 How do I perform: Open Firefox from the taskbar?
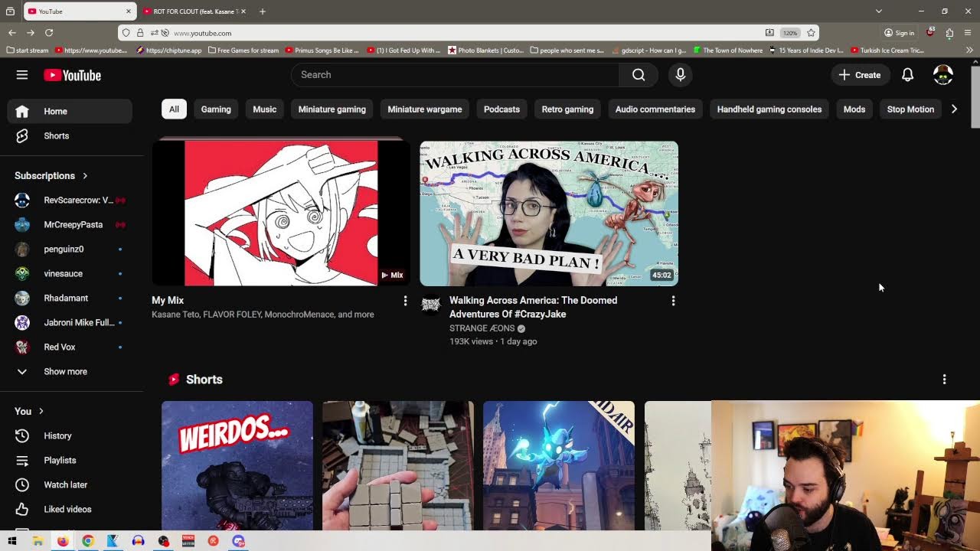(x=63, y=541)
